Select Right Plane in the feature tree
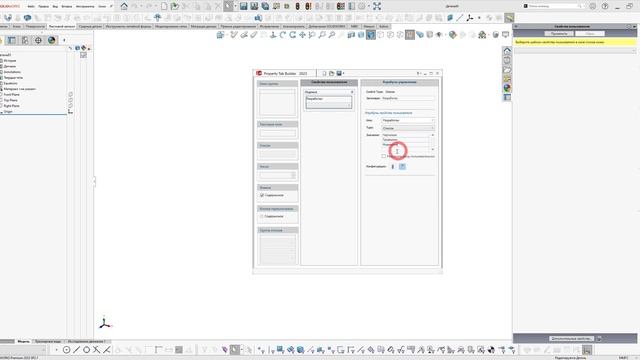Viewport: 640px width, 360px height. click(11, 106)
